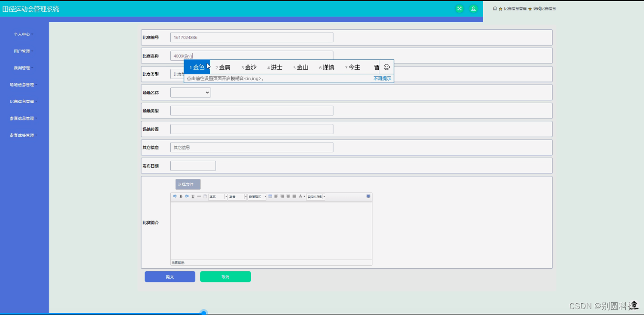The height and width of the screenshot is (315, 644).
Task: Expand the 用户管理 sidebar menu
Action: point(24,51)
